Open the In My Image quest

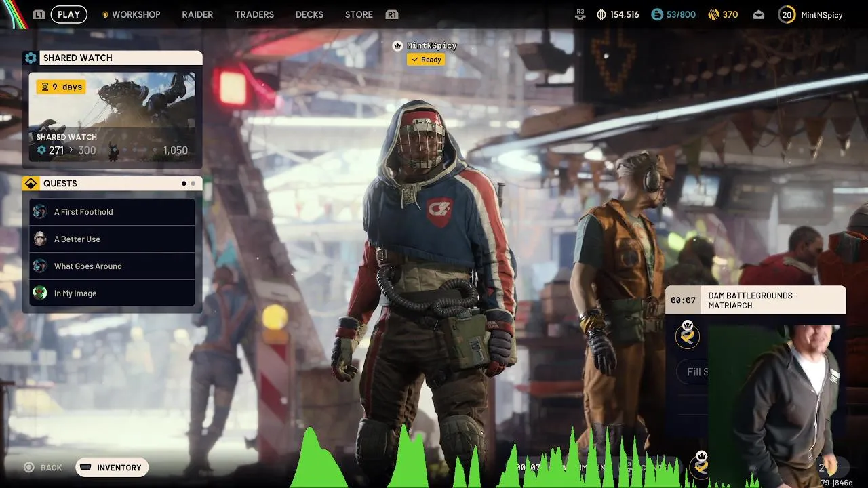[x=112, y=293]
